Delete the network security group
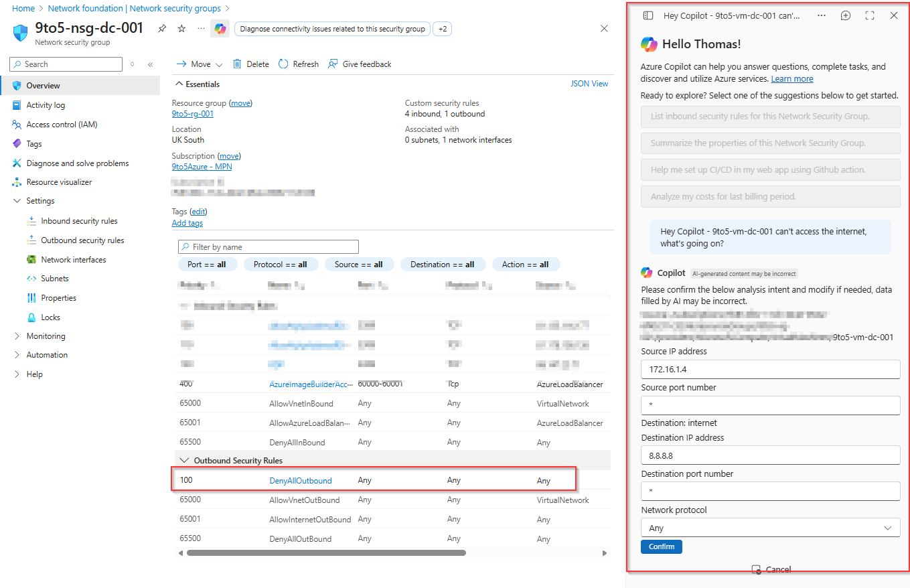Viewport: 910px width, 588px height. pos(251,64)
